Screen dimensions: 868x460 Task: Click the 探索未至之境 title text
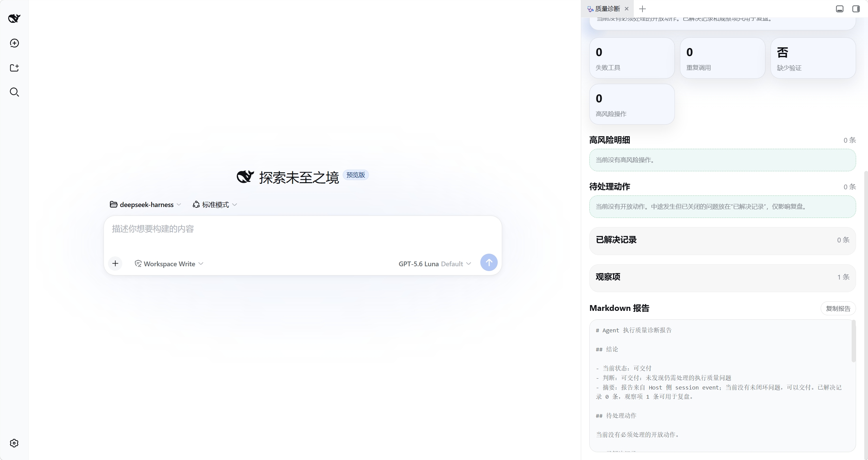pos(299,177)
